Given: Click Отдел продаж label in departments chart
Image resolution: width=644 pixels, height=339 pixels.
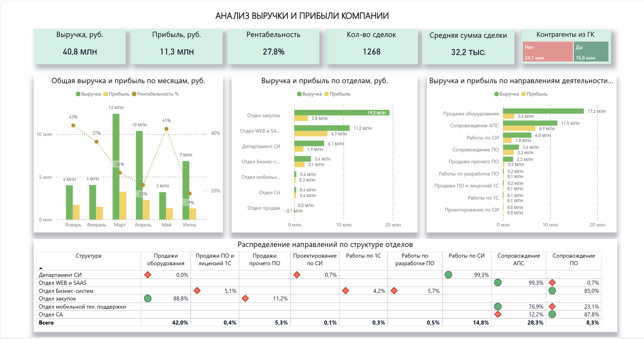Looking at the screenshot, I should [264, 208].
